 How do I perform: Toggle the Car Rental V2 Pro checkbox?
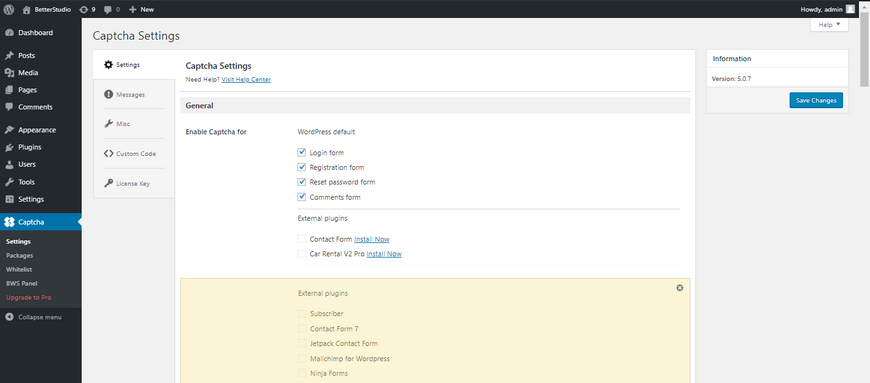tap(302, 254)
